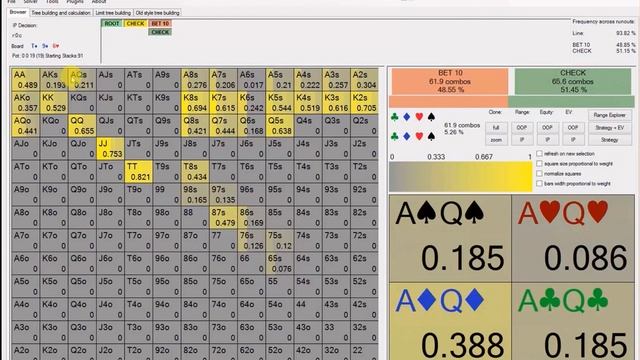Click the orange-green strategy frequency bar

click(511, 102)
